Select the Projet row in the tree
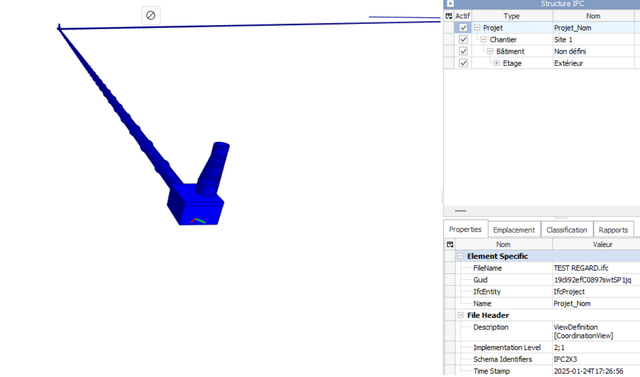Viewport: 640px width, 377px height. coord(493,28)
